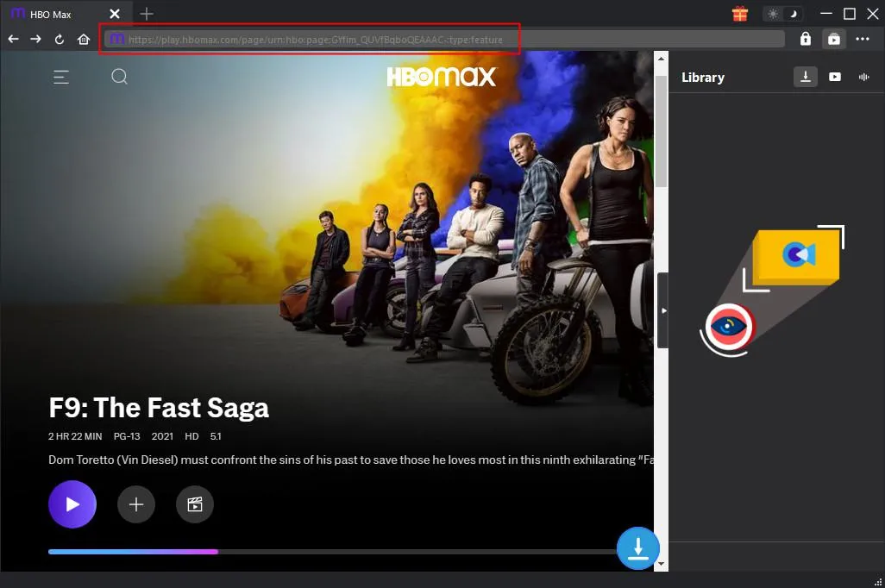This screenshot has height=588, width=885.
Task: Open the HBO Max hamburger menu
Action: click(61, 77)
